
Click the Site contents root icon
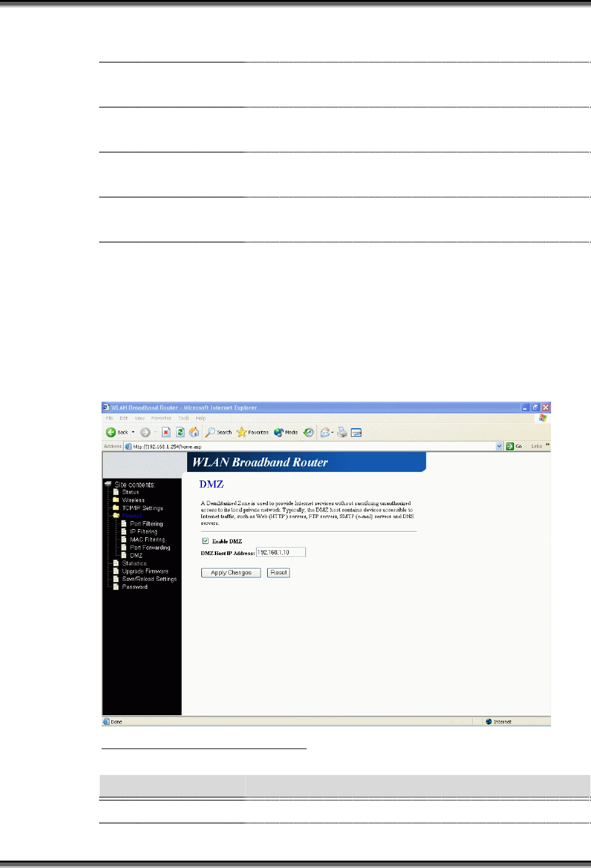click(x=108, y=484)
